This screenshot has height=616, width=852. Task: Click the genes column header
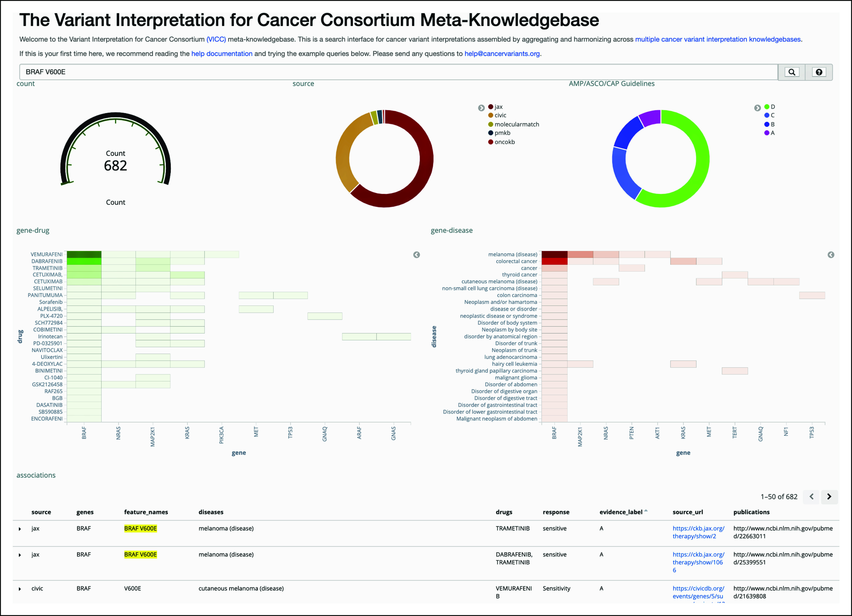(x=85, y=512)
